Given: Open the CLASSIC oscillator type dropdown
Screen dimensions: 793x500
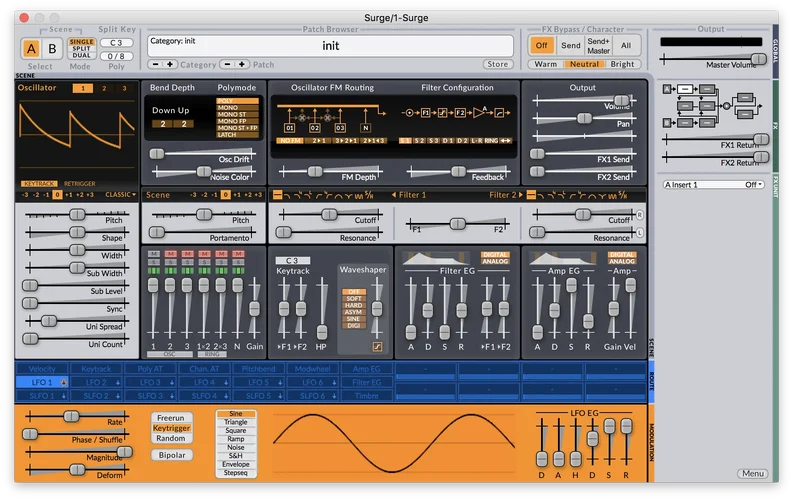Looking at the screenshot, I should pyautogui.click(x=120, y=195).
